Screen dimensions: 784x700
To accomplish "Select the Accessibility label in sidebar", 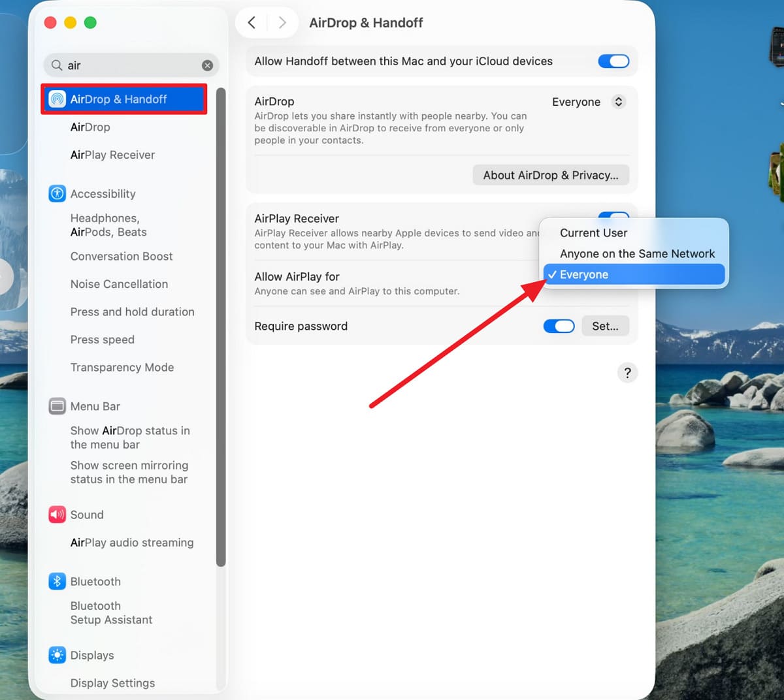I will (x=103, y=194).
